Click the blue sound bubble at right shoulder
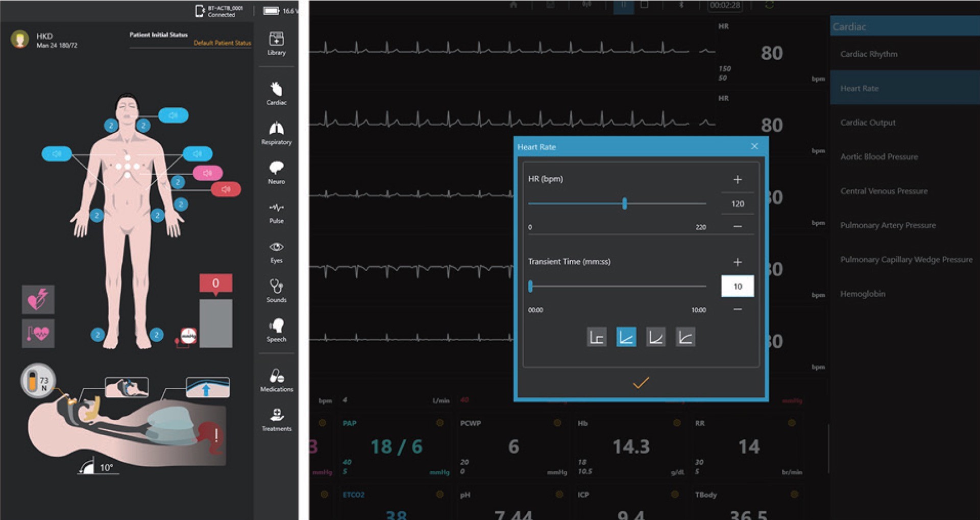This screenshot has width=980, height=520. (x=198, y=153)
